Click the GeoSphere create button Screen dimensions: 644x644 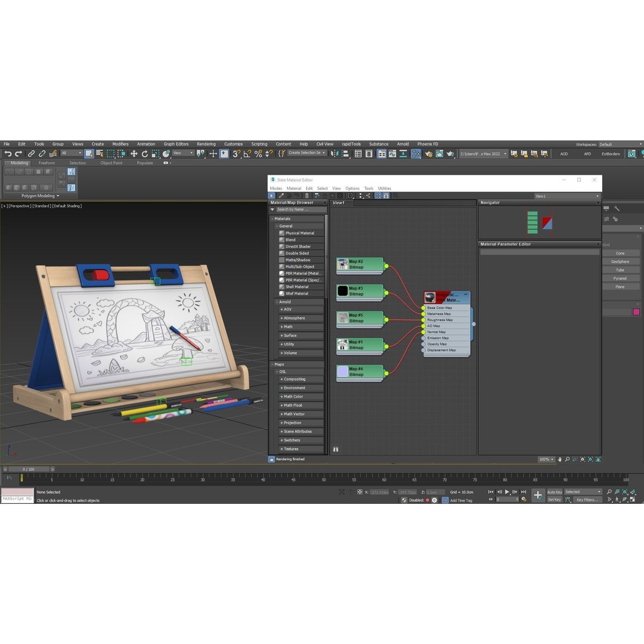click(x=620, y=262)
